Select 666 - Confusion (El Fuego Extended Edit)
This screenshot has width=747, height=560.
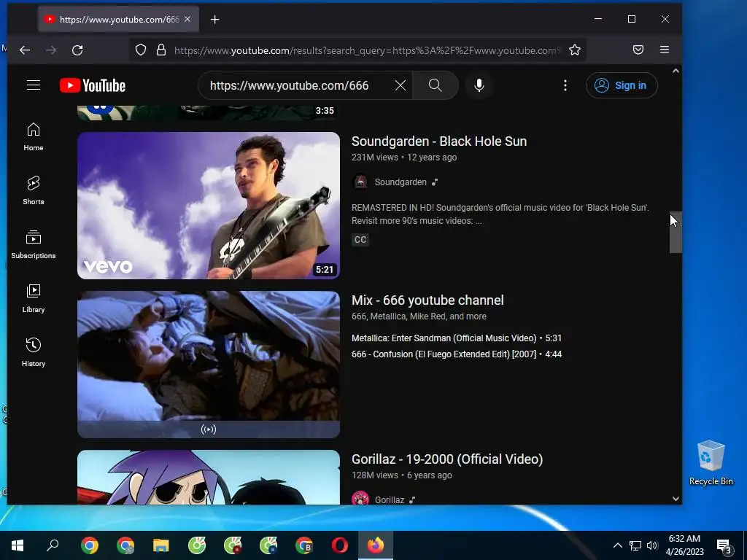pyautogui.click(x=457, y=354)
